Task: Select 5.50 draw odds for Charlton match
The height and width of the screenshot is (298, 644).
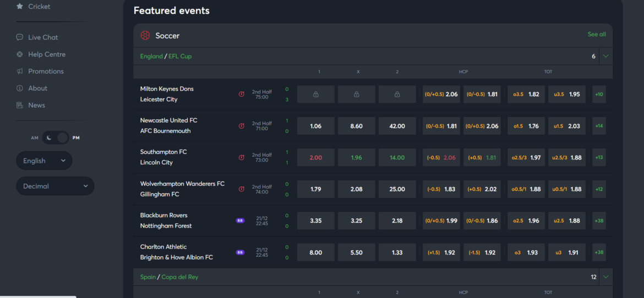Action: click(x=357, y=252)
